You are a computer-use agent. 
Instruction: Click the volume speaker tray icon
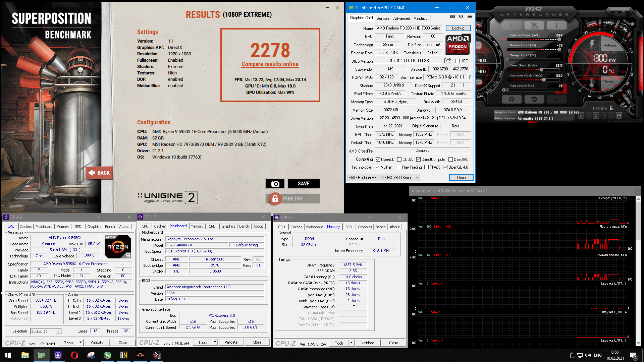pyautogui.click(x=588, y=355)
